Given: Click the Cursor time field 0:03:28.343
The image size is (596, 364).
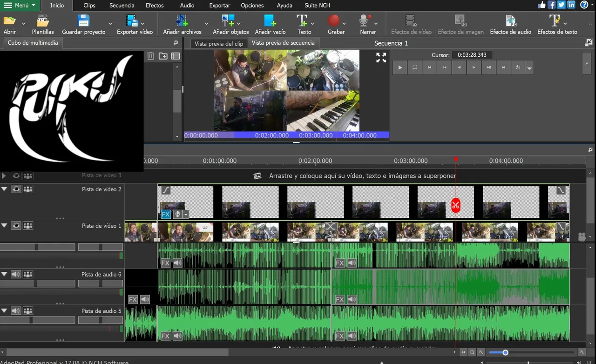Looking at the screenshot, I should tap(472, 55).
